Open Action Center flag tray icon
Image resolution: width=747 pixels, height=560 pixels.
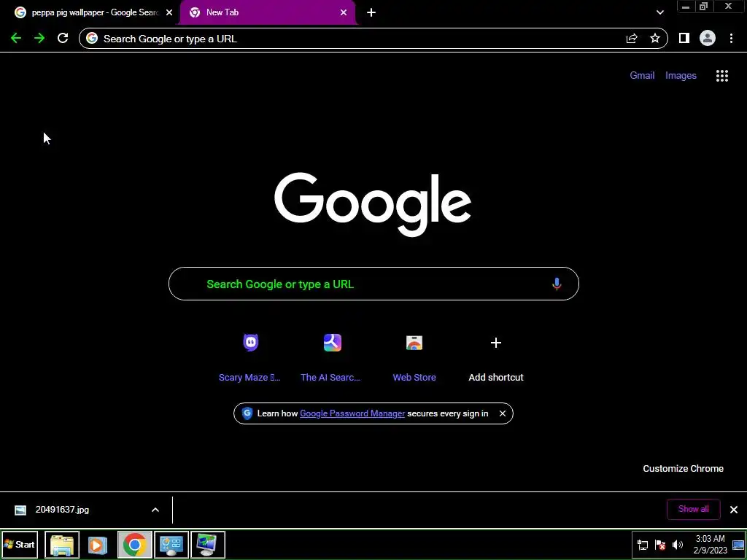point(660,545)
